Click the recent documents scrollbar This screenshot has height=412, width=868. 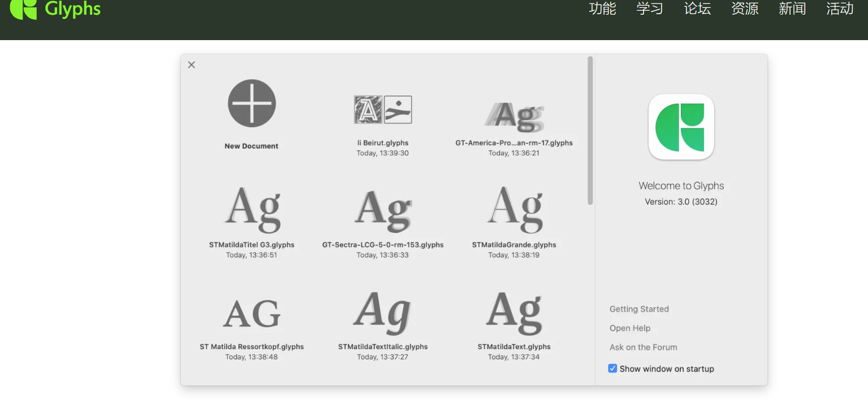pyautogui.click(x=590, y=130)
